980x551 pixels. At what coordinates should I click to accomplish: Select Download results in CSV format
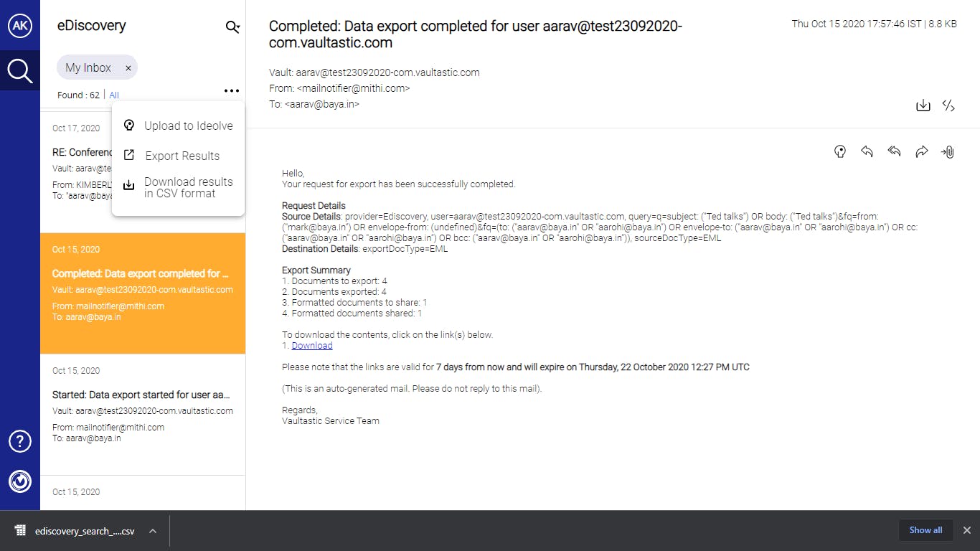pyautogui.click(x=188, y=187)
